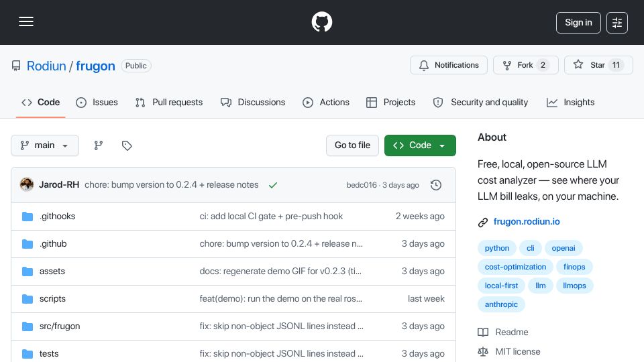
Task: Open commit history clock icon
Action: (x=436, y=185)
